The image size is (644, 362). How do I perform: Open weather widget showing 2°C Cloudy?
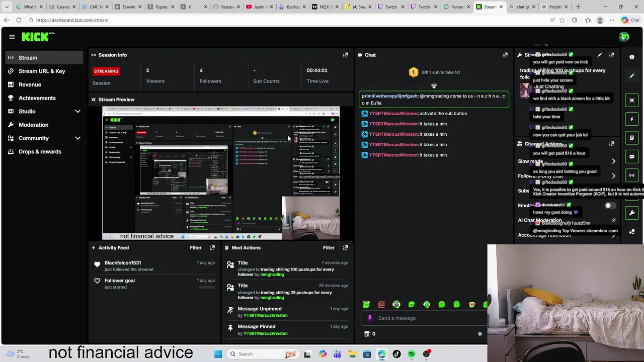point(18,354)
